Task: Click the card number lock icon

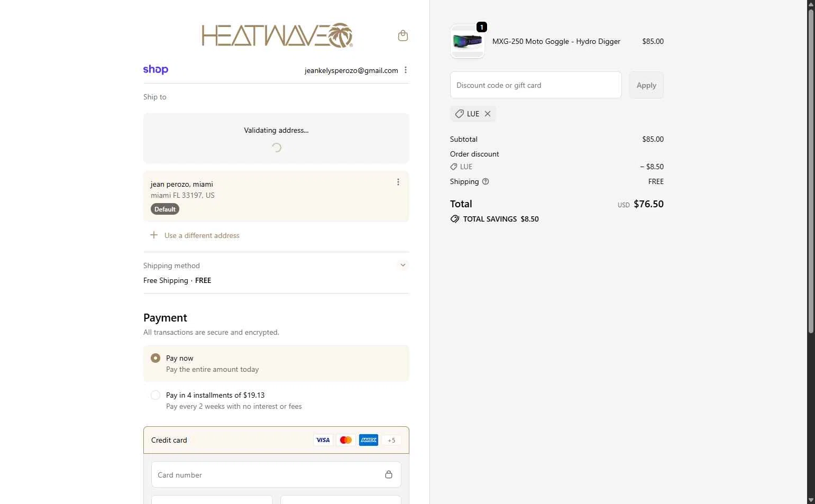Action: click(389, 474)
